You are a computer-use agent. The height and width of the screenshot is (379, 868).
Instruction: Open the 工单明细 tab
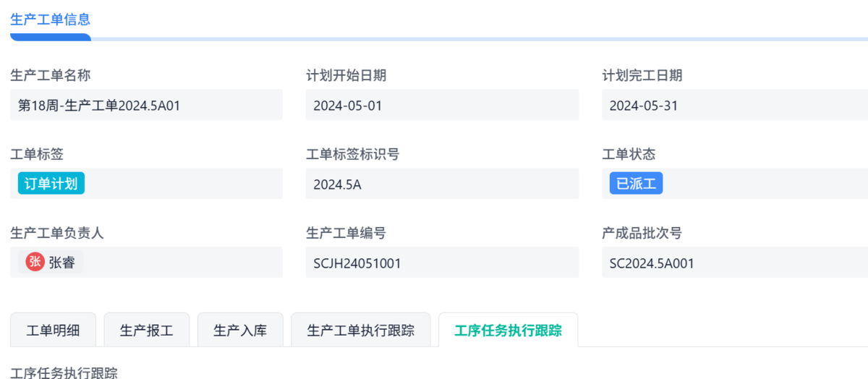tap(53, 331)
